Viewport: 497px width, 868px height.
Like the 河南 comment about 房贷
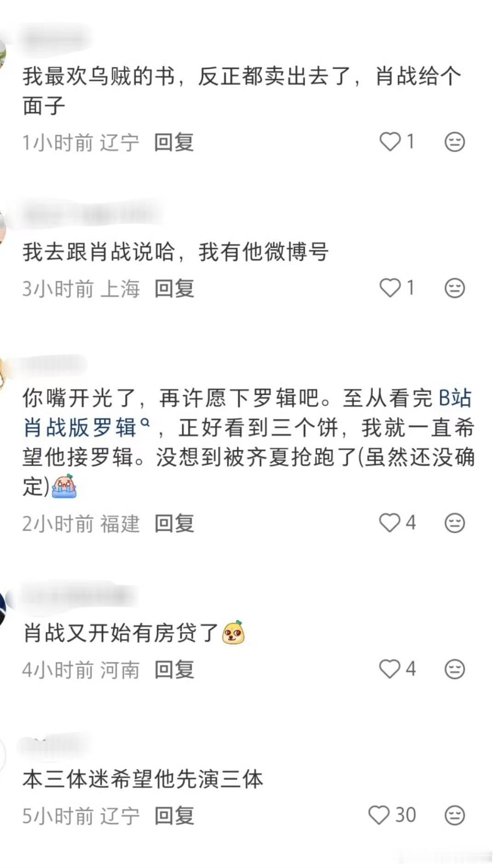[390, 669]
